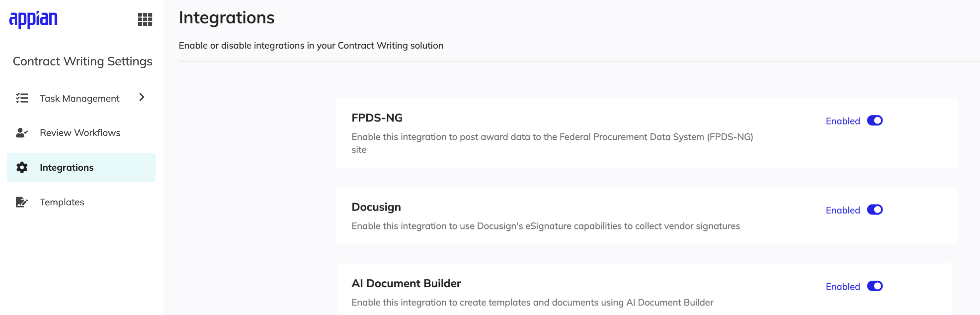Click the Docusign card title

click(x=376, y=207)
